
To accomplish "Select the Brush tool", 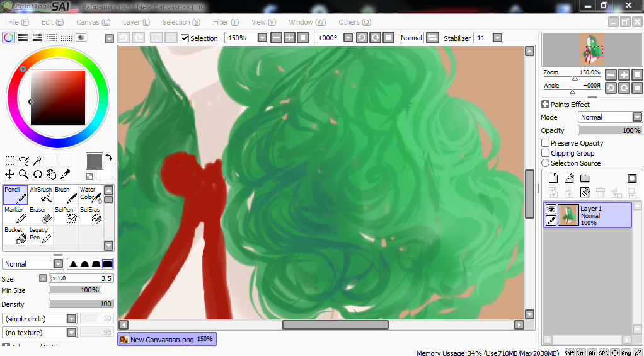I will (x=66, y=195).
